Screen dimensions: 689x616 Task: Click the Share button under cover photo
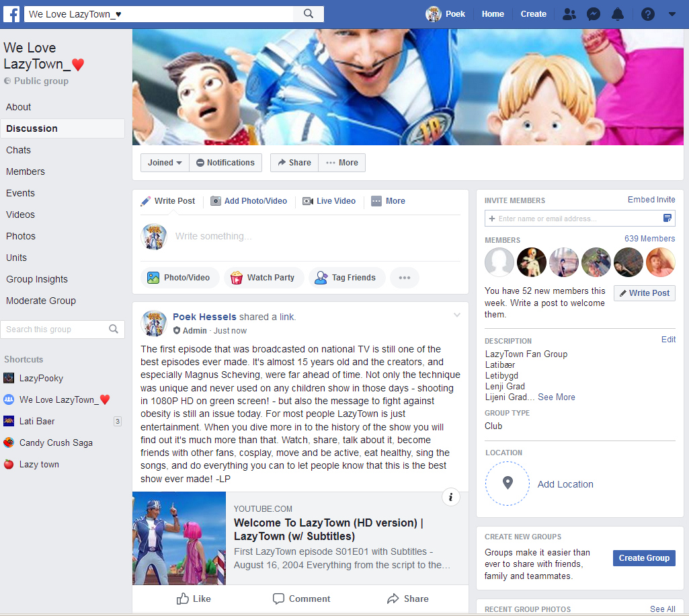[294, 163]
